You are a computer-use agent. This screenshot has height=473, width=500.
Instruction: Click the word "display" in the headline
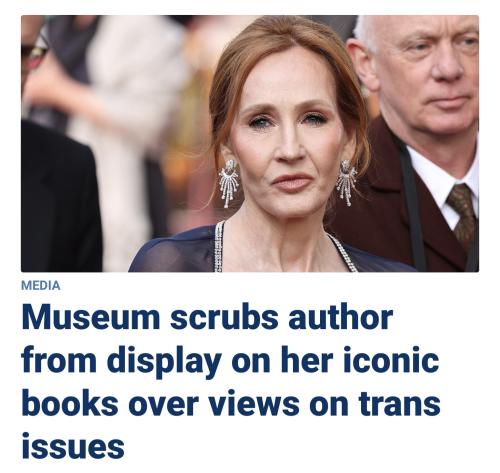pos(165,362)
